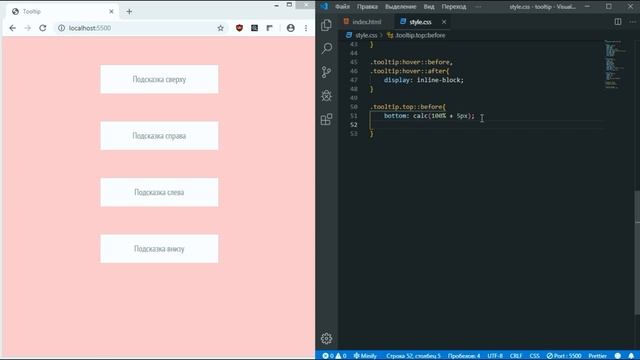
Task: Click the extension icon left of profile avatar
Action: (x=269, y=28)
